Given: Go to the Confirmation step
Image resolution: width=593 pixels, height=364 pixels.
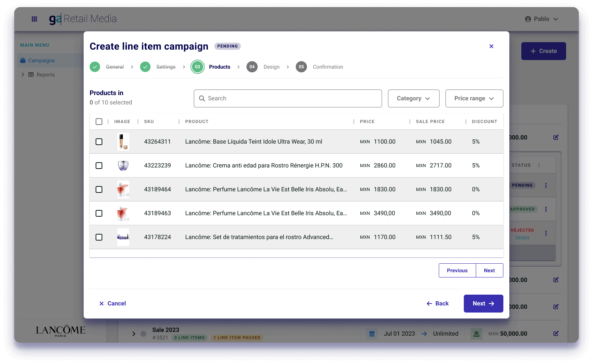Looking at the screenshot, I should point(328,67).
